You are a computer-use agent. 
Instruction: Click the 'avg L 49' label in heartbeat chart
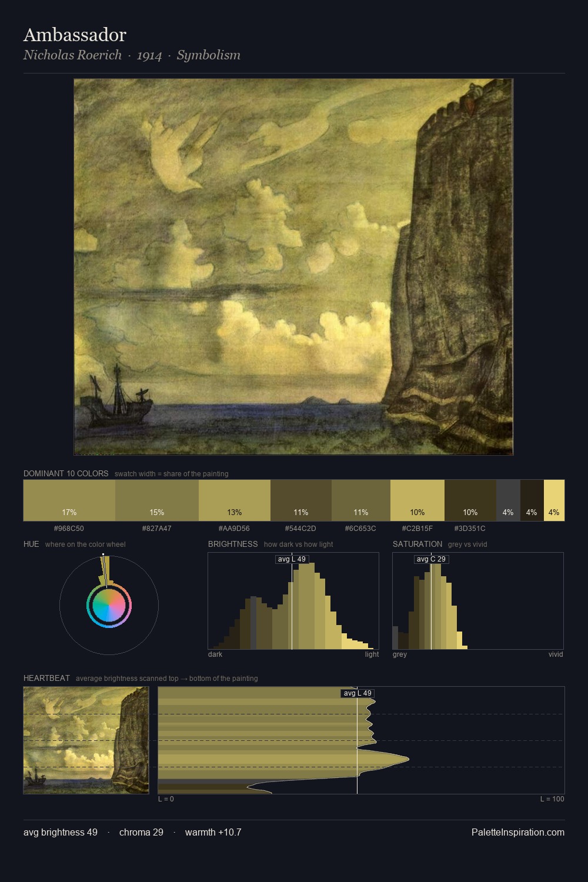[x=358, y=693]
